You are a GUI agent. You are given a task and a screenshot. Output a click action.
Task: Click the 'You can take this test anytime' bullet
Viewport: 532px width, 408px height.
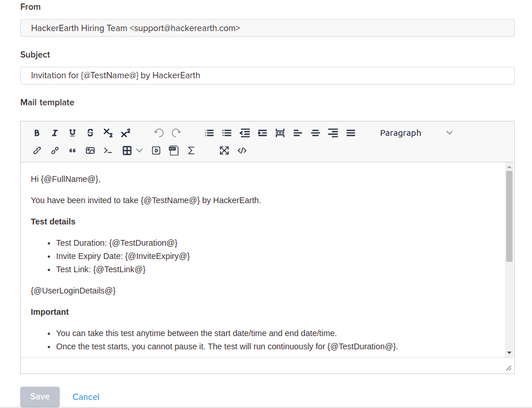(197, 333)
